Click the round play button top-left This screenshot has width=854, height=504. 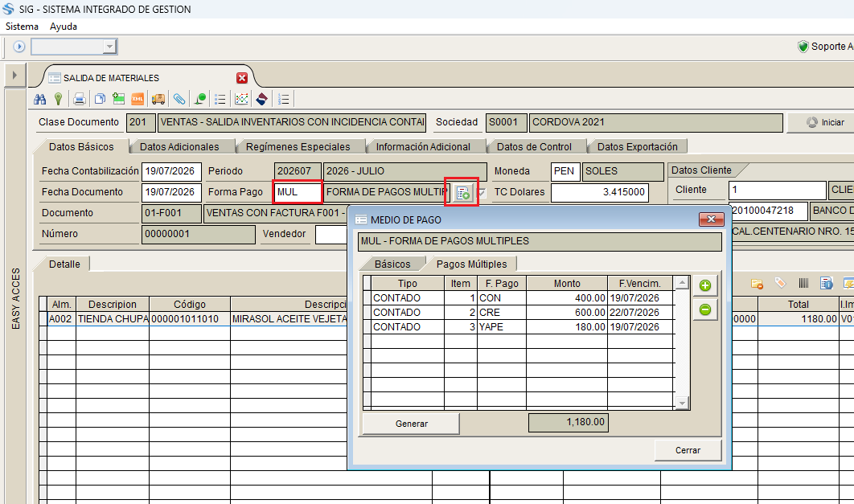pyautogui.click(x=19, y=47)
